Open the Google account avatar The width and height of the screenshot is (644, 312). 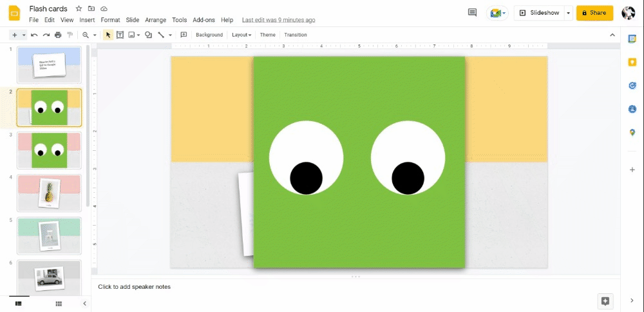point(628,13)
